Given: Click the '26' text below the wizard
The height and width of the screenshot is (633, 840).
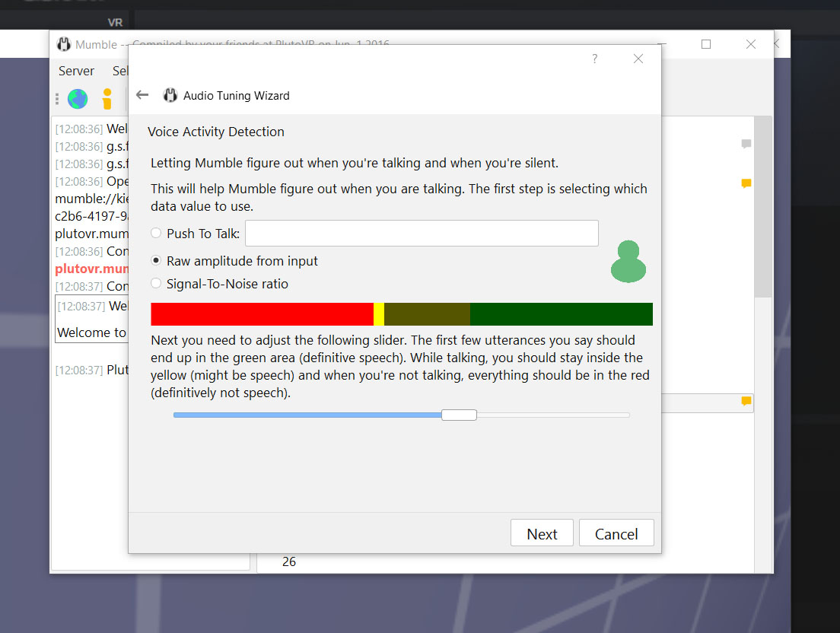Looking at the screenshot, I should click(x=289, y=561).
